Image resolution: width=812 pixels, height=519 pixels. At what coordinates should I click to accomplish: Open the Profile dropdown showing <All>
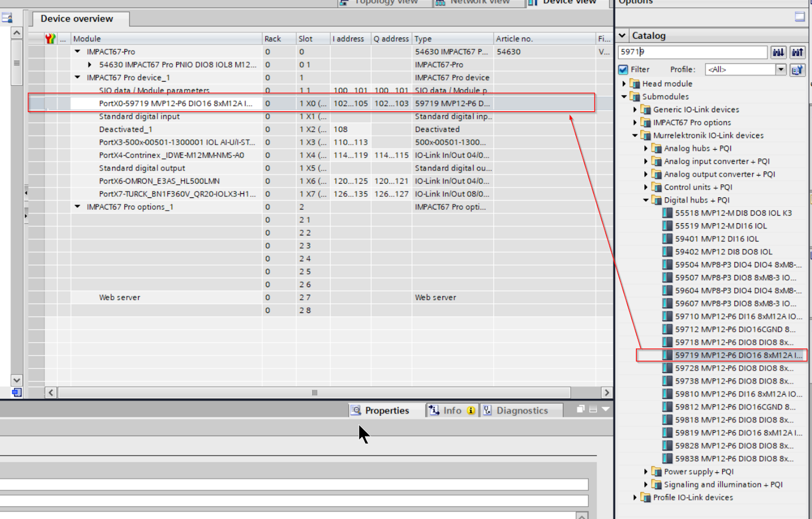[x=746, y=70]
